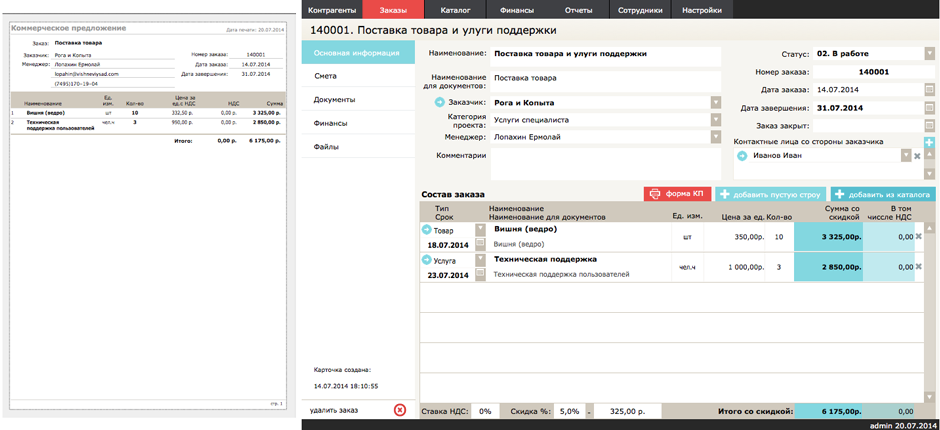This screenshot has height=430, width=940.
Task: Open calendar icon for Дата завершения field
Action: (929, 108)
